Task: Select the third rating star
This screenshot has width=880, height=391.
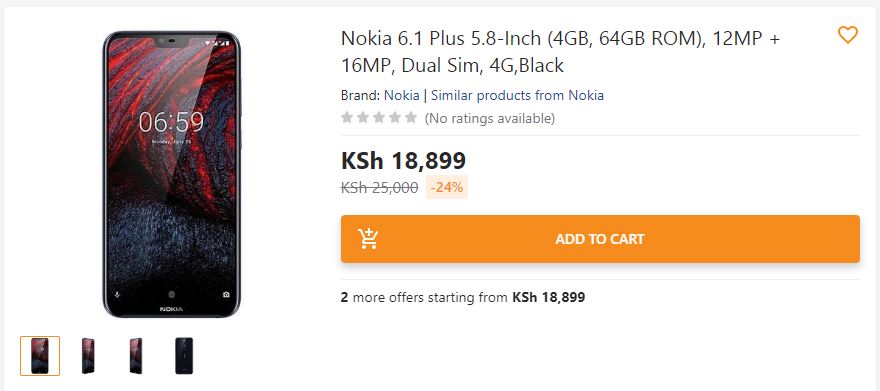Action: (x=379, y=118)
